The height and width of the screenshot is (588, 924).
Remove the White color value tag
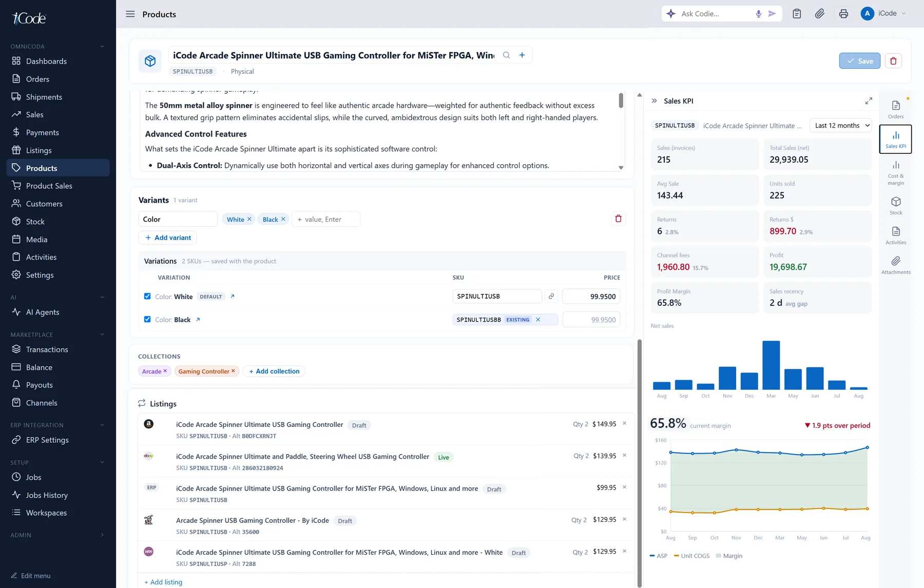[249, 219]
